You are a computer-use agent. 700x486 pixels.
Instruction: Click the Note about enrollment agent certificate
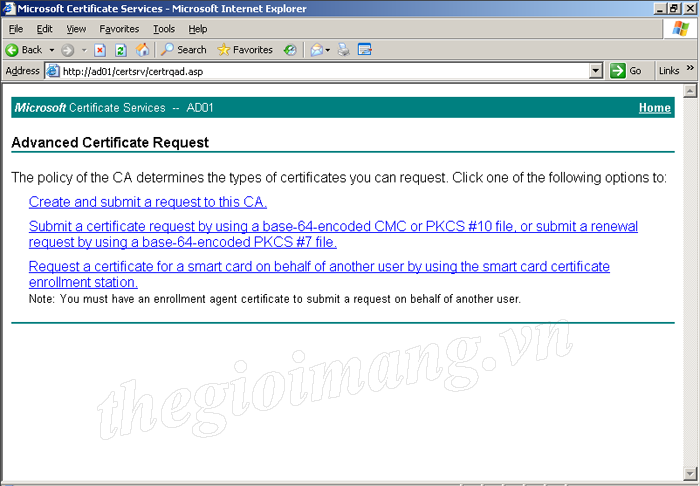275,299
